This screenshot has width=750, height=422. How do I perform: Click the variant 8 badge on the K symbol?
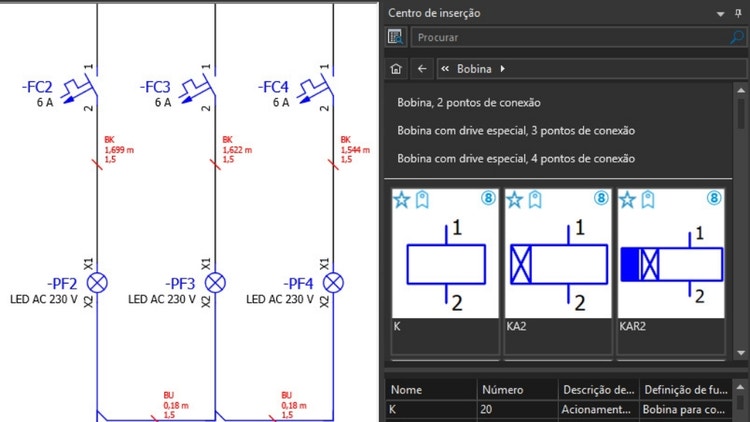(488, 198)
